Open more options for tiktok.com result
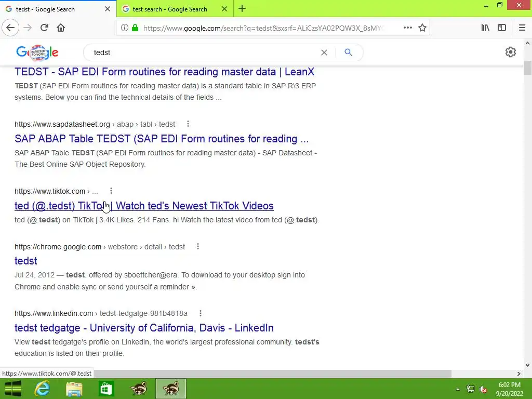Viewport: 532px width, 399px height. (111, 191)
